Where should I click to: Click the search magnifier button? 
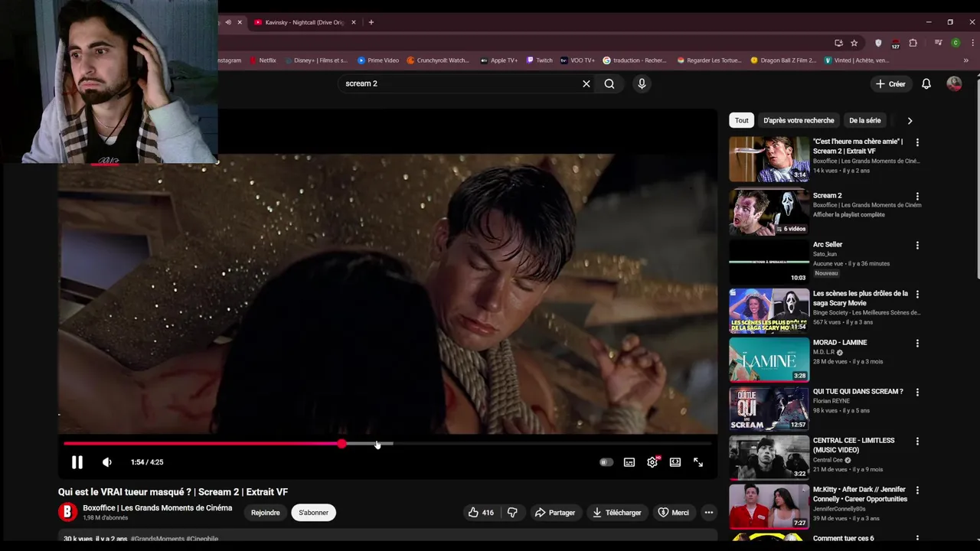tap(609, 83)
